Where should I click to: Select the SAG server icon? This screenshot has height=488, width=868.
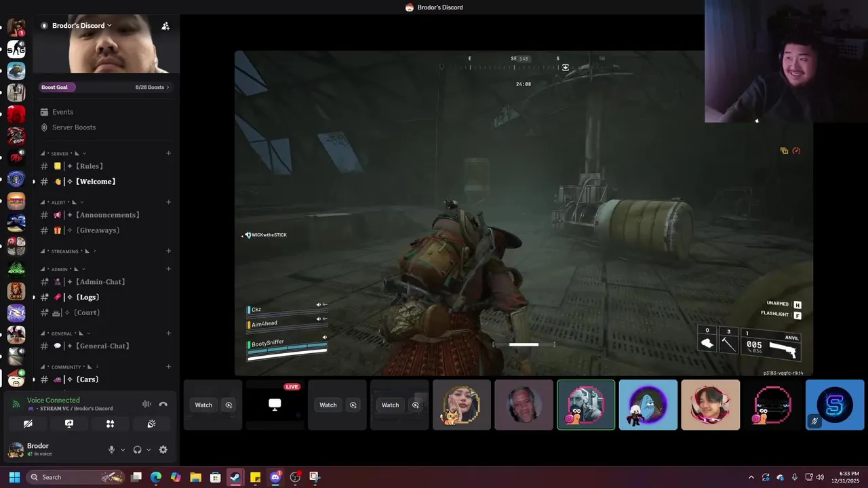[16, 49]
